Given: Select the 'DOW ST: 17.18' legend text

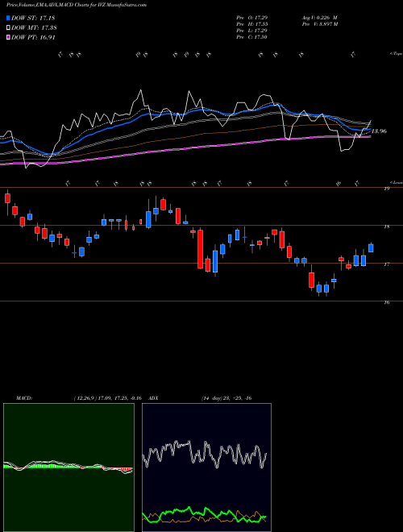Looking at the screenshot, I should click(x=33, y=18).
